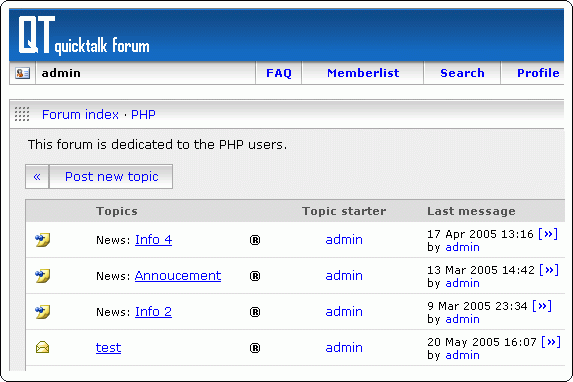
Task: Click the forum description about PHP users
Action: pyautogui.click(x=158, y=144)
